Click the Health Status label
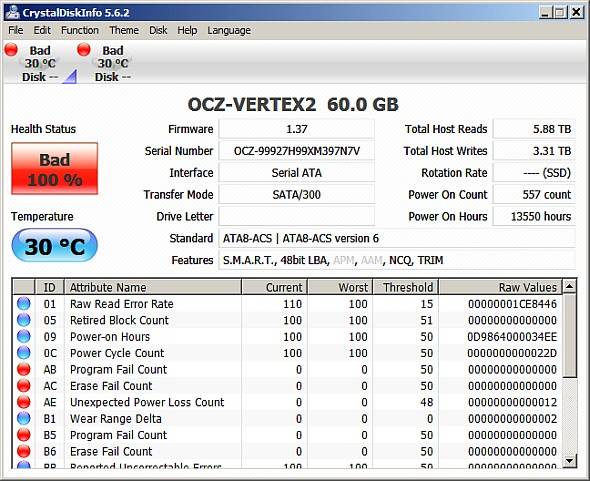Screen dimensions: 590x481 43,129
